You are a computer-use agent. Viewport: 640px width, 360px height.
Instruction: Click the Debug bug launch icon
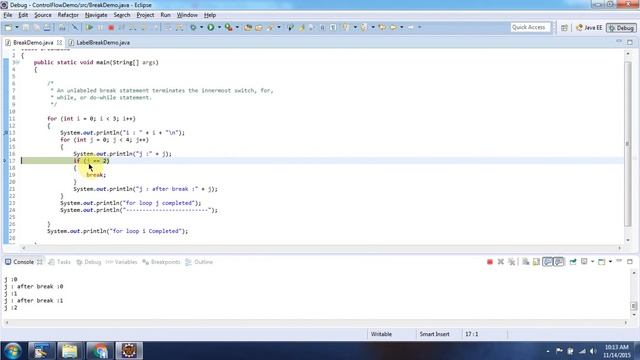click(x=193, y=27)
